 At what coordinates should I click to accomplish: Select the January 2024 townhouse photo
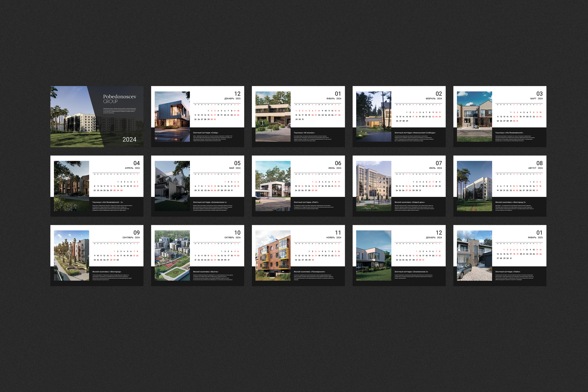pyautogui.click(x=273, y=117)
